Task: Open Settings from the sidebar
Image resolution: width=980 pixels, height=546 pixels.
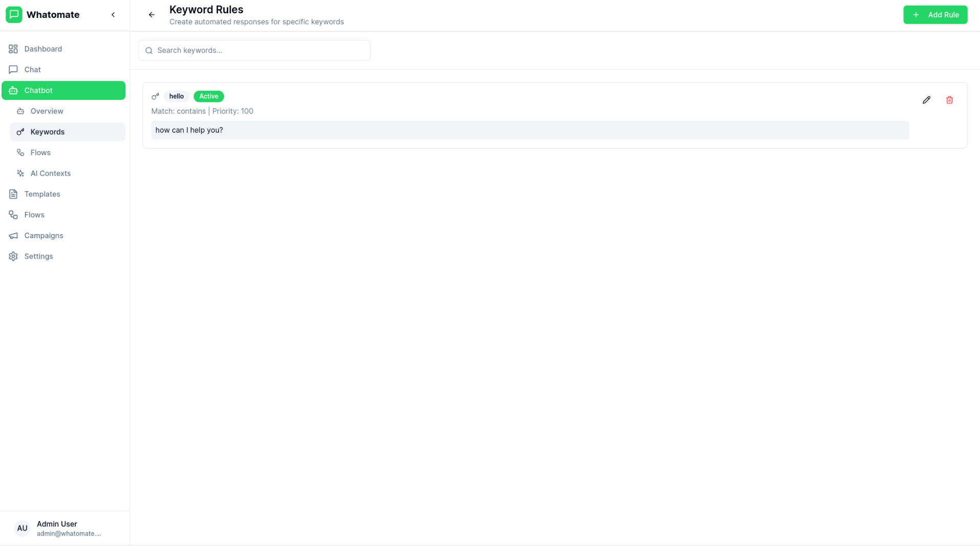Action: pos(38,257)
